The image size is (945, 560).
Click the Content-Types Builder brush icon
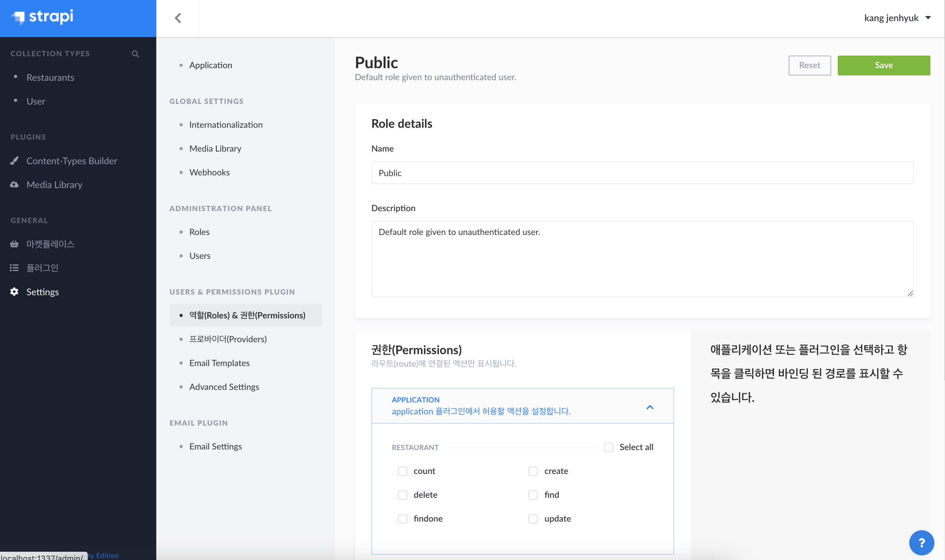14,161
